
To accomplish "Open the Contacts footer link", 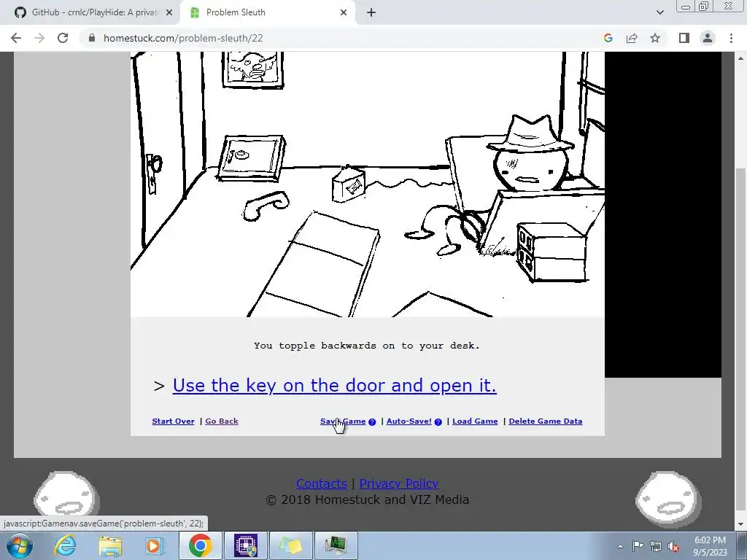I will pyautogui.click(x=322, y=483).
